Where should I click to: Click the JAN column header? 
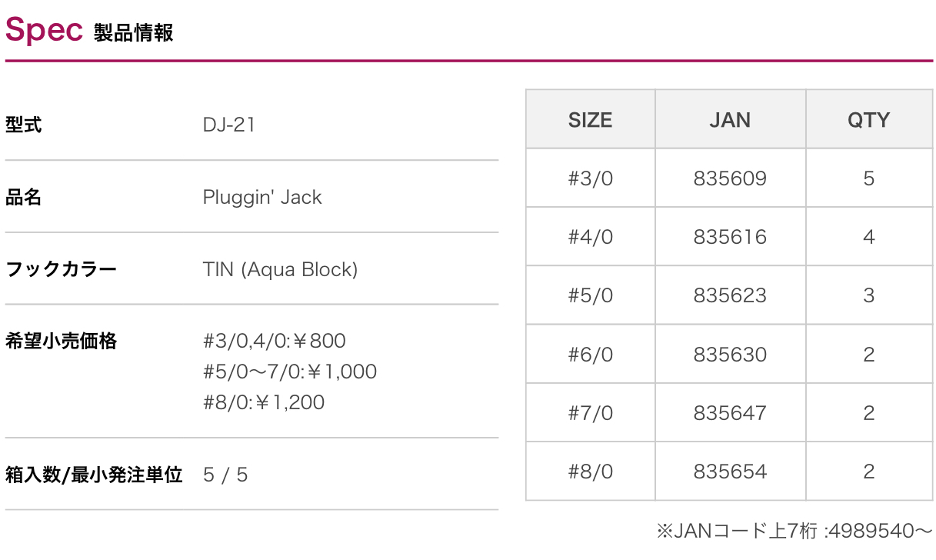(730, 120)
